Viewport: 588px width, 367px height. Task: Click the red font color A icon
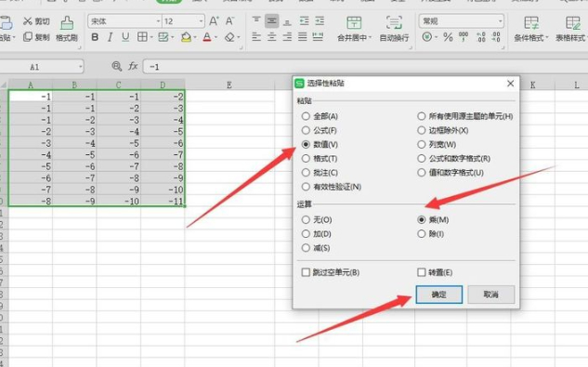[206, 37]
